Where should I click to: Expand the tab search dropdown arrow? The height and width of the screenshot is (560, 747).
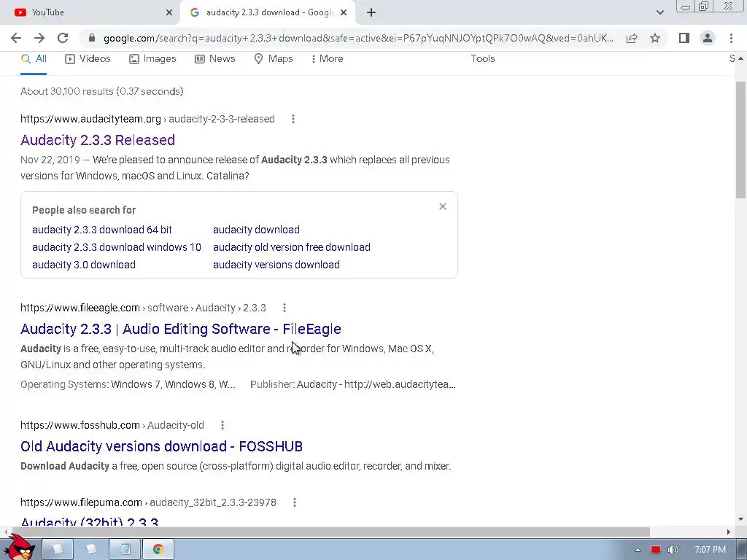(x=659, y=12)
